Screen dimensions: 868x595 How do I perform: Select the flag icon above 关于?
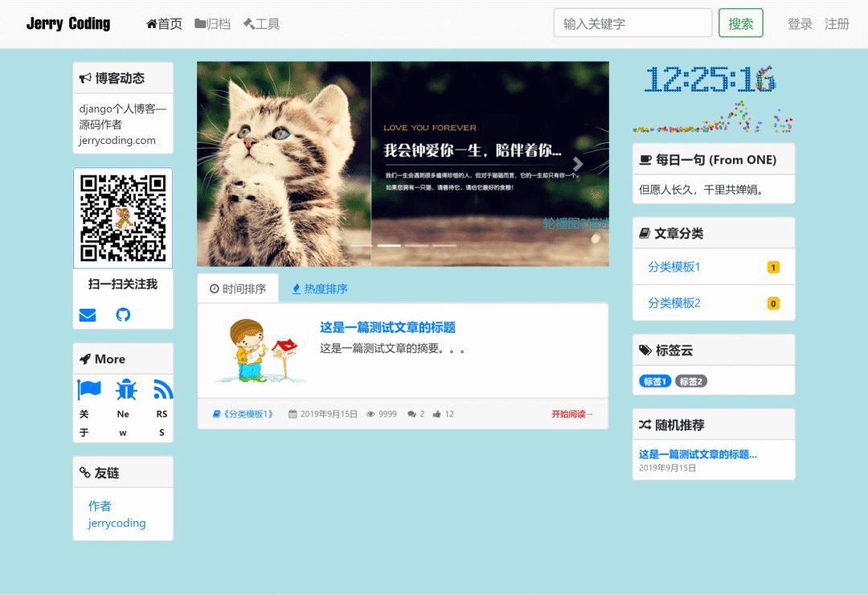tap(90, 389)
